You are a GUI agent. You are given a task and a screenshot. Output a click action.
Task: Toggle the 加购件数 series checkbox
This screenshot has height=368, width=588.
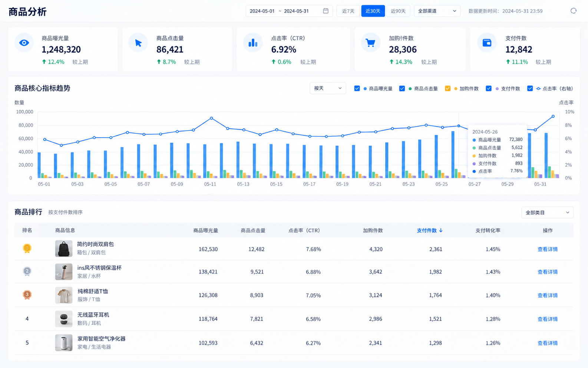(447, 88)
